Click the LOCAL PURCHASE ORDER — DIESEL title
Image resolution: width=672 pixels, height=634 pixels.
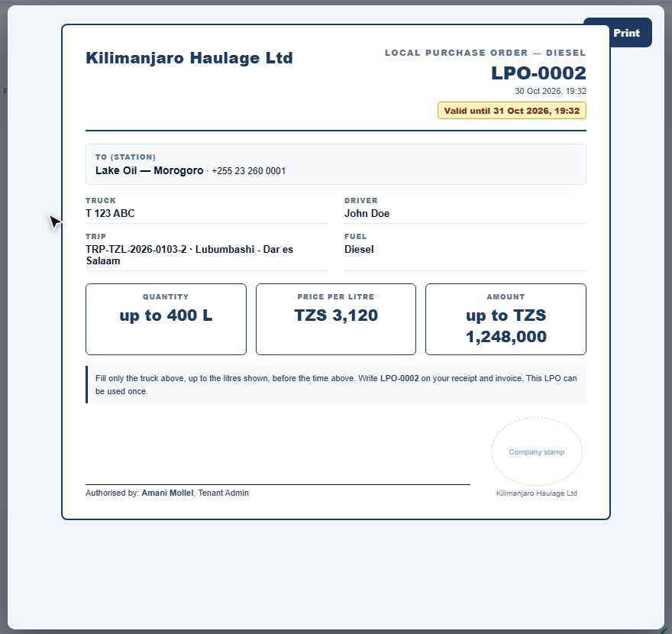click(x=485, y=53)
